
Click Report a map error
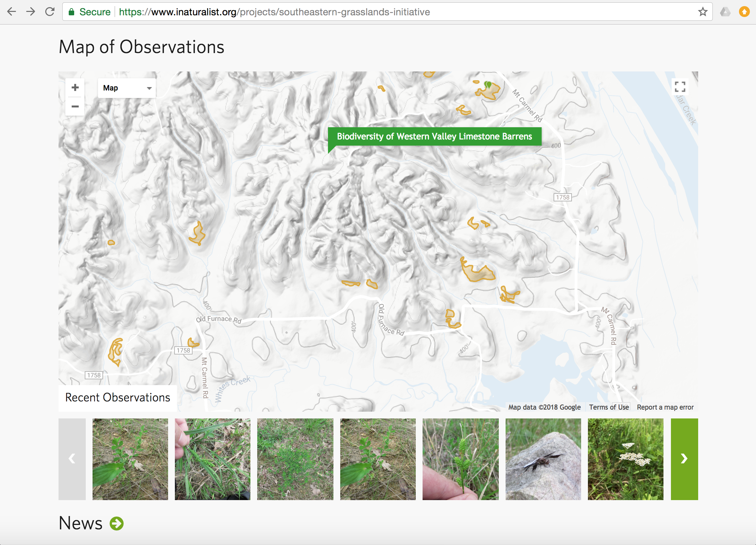(665, 407)
